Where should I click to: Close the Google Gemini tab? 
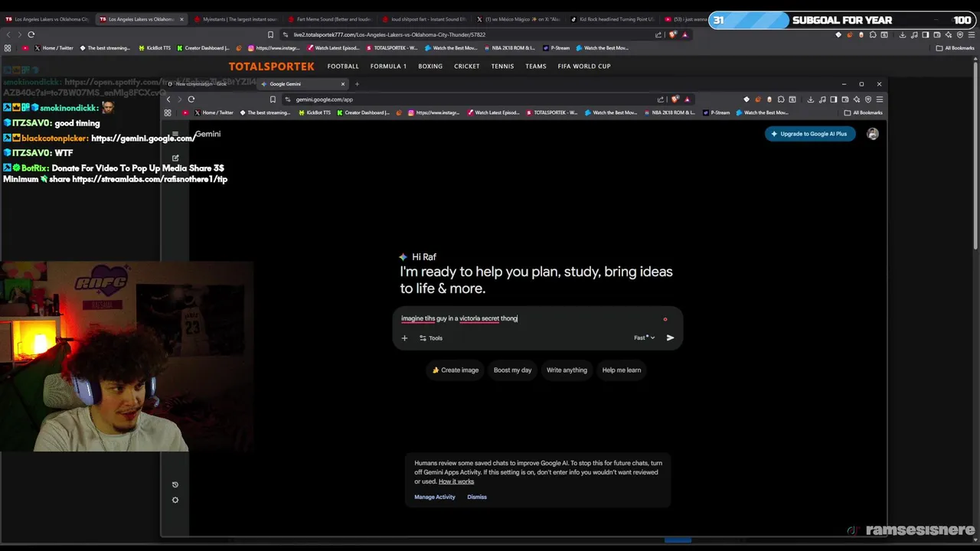tap(343, 83)
